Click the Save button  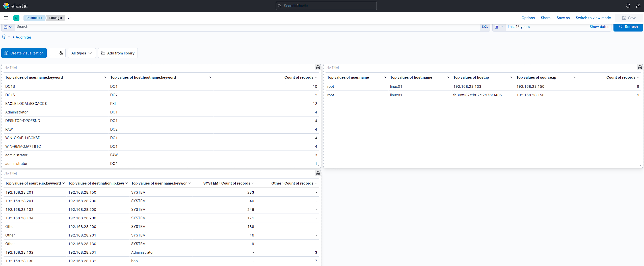(629, 18)
